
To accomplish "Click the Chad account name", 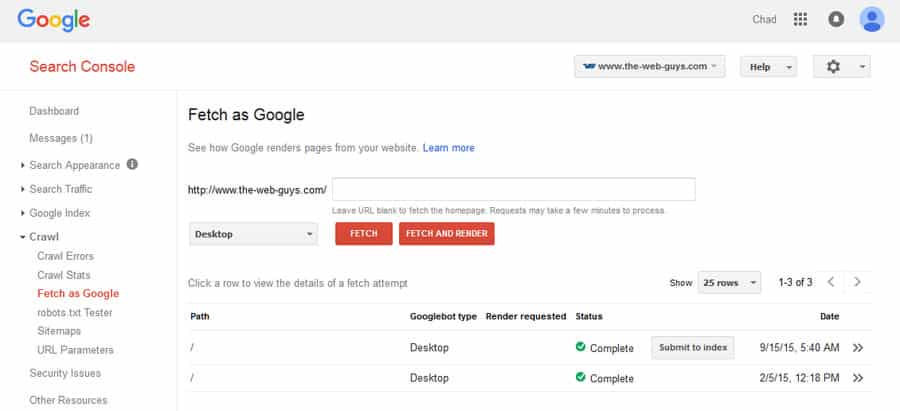I will click(x=764, y=20).
